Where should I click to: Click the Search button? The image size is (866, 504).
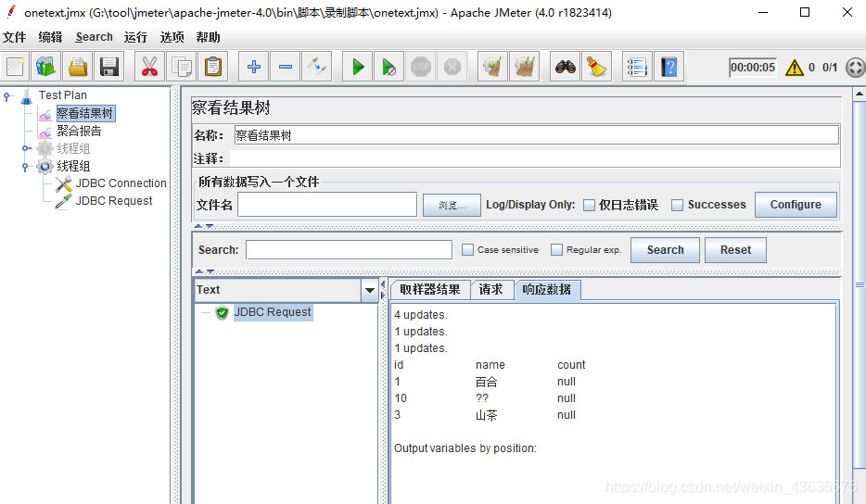[666, 250]
